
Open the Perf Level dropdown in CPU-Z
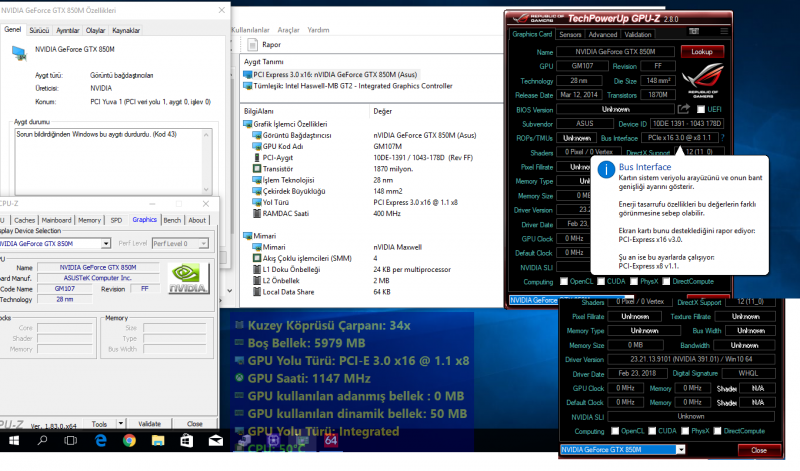pyautogui.click(x=204, y=243)
